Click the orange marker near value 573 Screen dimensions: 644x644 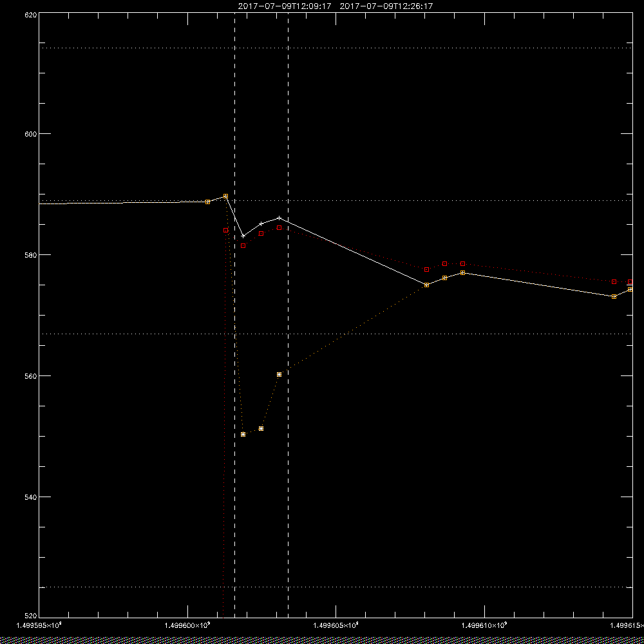click(x=614, y=296)
